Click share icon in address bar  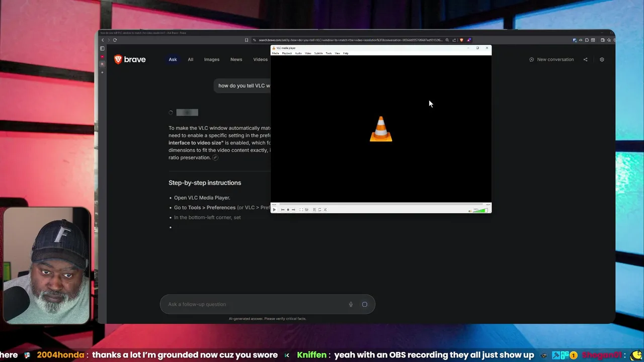pyautogui.click(x=454, y=40)
